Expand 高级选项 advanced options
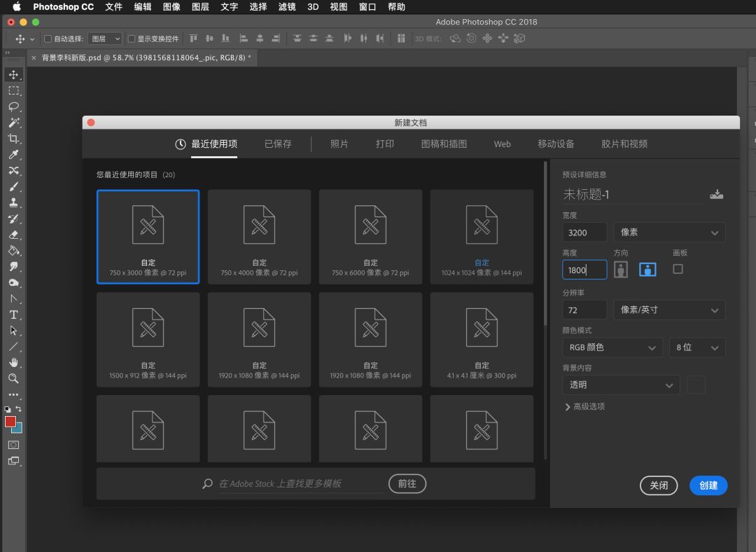This screenshot has width=756, height=552. (x=584, y=406)
